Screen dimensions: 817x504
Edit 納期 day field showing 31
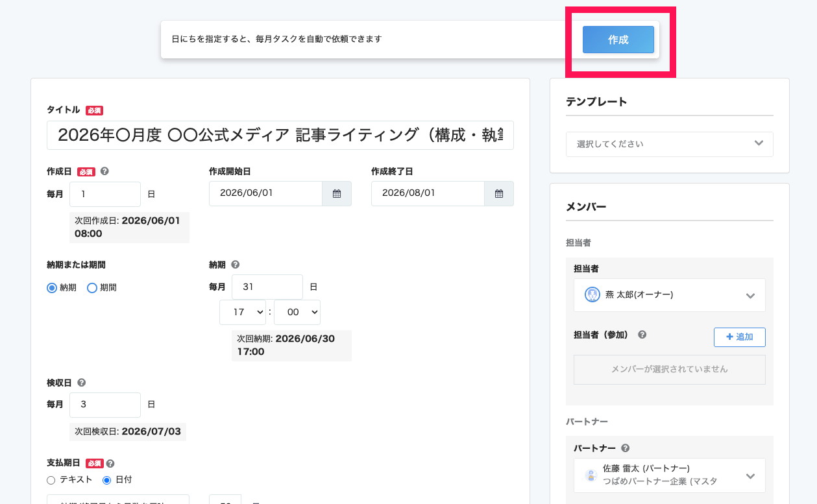[267, 287]
